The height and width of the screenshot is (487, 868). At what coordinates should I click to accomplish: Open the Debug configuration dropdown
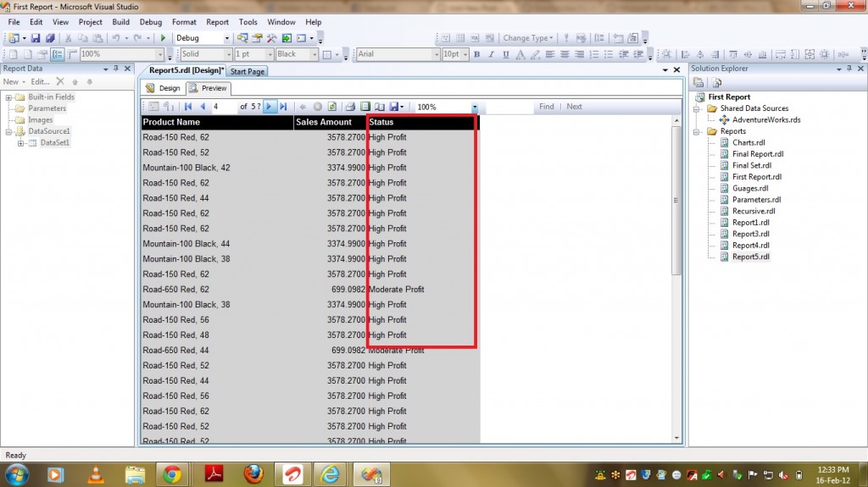pyautogui.click(x=226, y=38)
